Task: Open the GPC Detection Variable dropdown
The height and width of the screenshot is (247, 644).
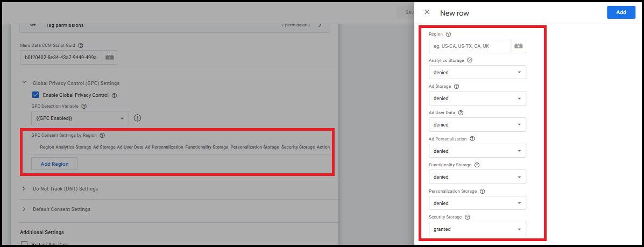Action: (80, 118)
